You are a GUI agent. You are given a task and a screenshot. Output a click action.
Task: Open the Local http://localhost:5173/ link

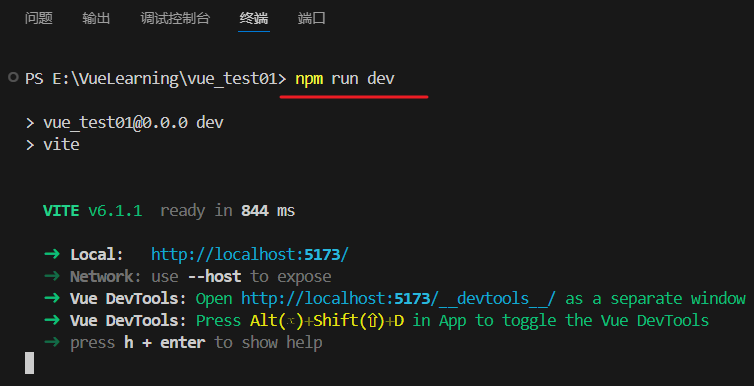tap(250, 255)
